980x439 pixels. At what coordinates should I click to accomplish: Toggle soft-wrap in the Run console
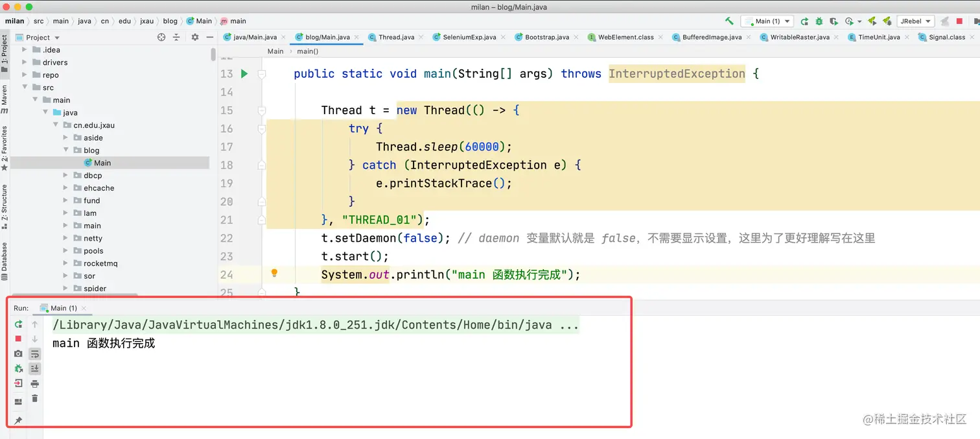tap(35, 353)
